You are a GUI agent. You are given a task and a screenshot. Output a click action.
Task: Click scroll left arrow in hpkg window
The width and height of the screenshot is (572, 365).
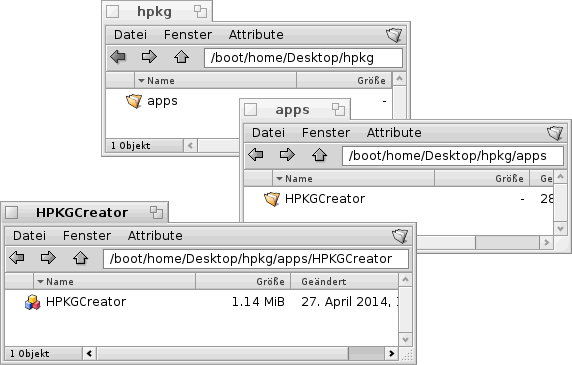coord(190,146)
